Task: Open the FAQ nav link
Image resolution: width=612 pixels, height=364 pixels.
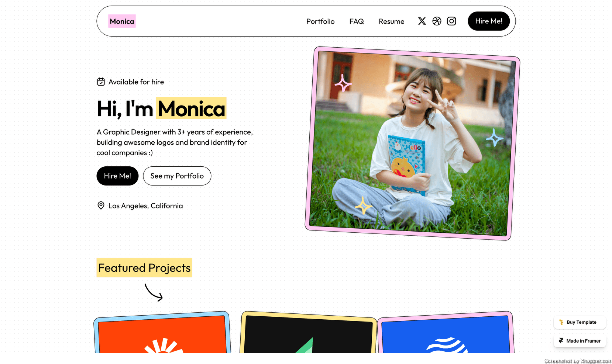Action: [x=356, y=21]
